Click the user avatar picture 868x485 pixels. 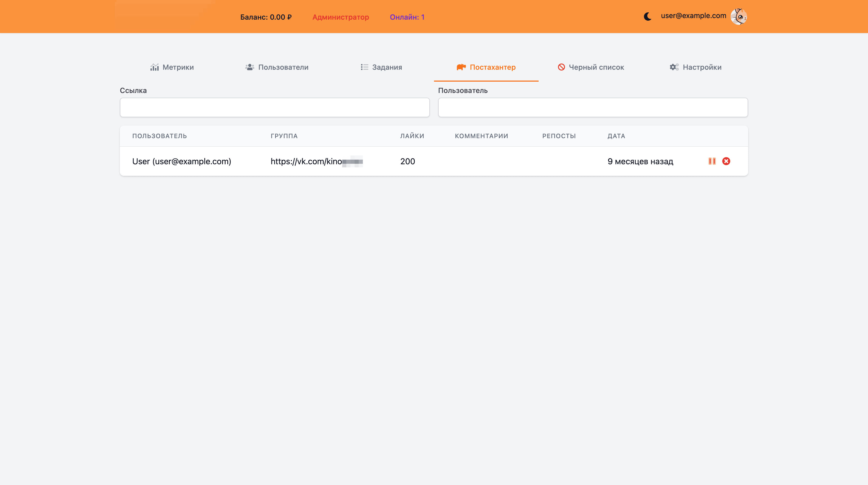pyautogui.click(x=739, y=17)
